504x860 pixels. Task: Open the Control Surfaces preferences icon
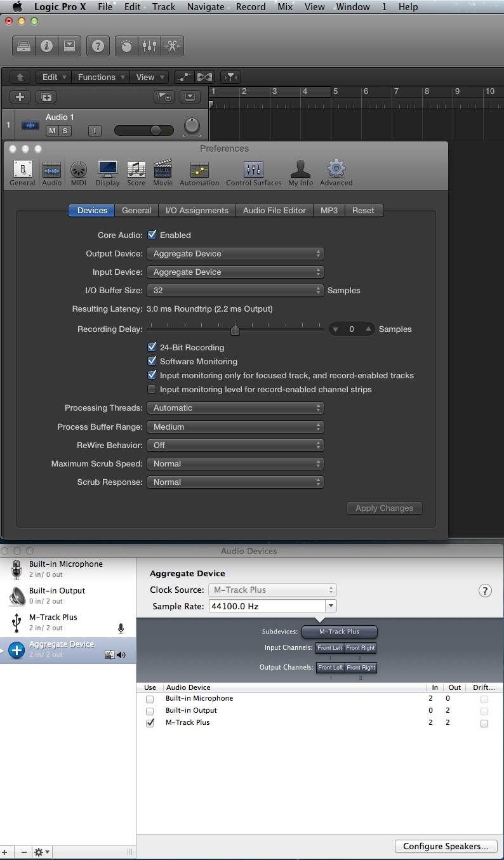(x=254, y=173)
